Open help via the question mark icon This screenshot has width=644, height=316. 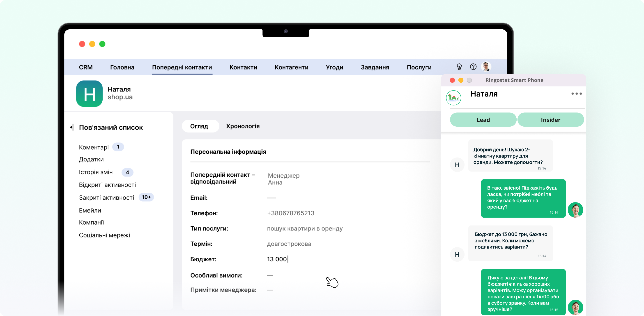(x=473, y=67)
